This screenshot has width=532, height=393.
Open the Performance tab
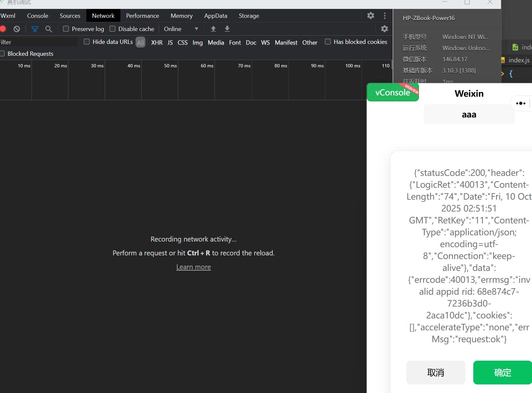click(x=142, y=16)
